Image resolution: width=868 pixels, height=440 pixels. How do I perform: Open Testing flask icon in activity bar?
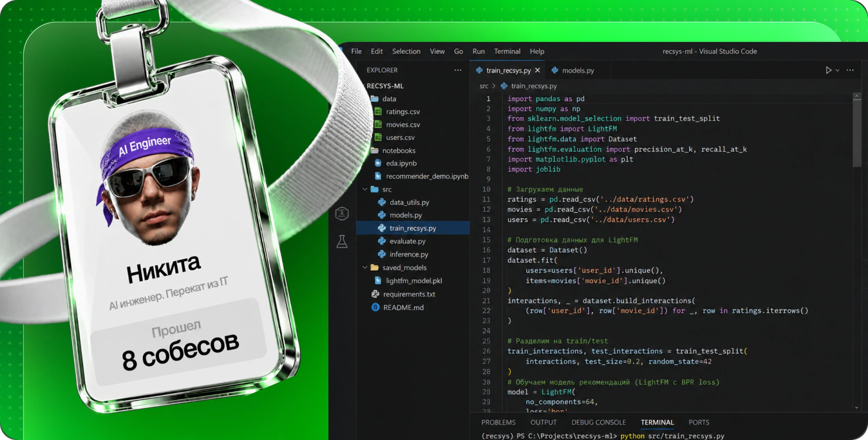[342, 242]
